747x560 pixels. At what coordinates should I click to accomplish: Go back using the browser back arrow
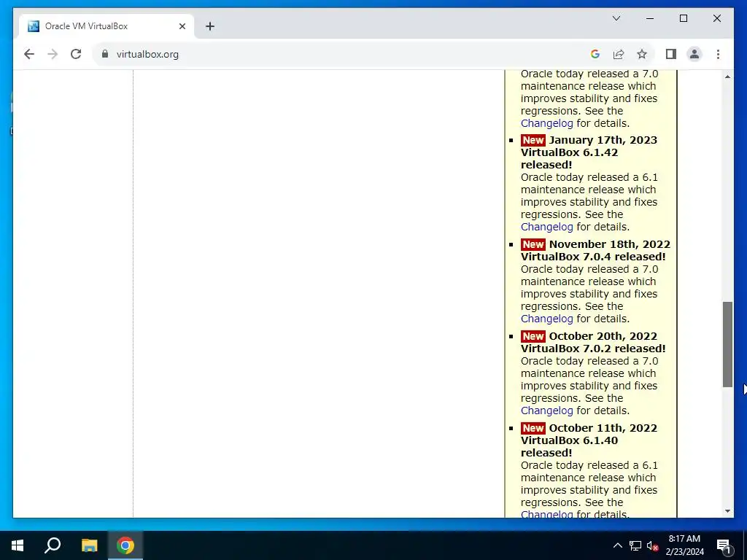(x=29, y=54)
